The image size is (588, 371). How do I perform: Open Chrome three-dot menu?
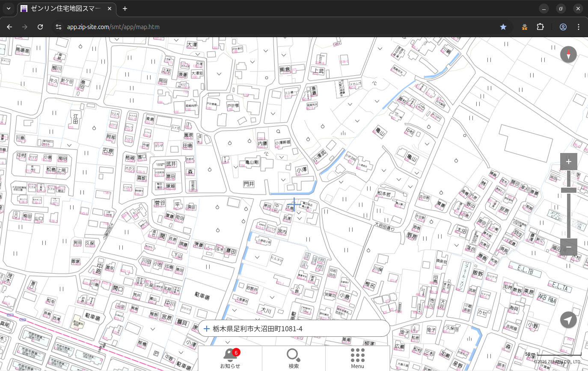579,27
